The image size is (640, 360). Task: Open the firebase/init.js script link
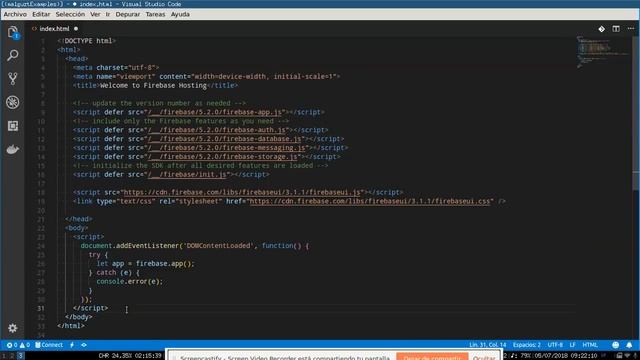[187, 175]
